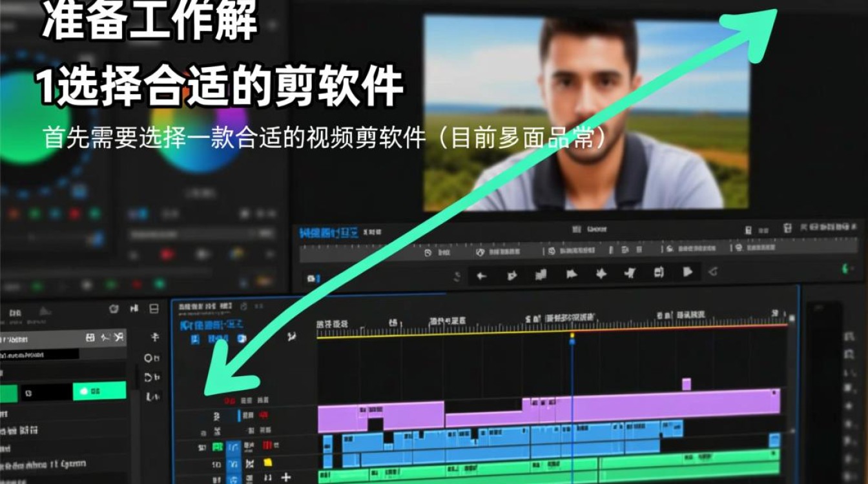Screen dimensions: 868x484
Task: Click the crossed-tools icon in gray header row
Action: [x=118, y=337]
